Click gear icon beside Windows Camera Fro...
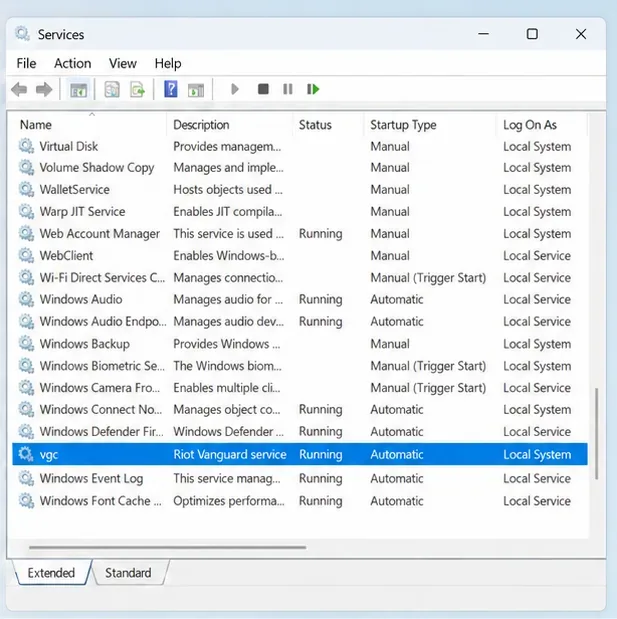Image resolution: width=617 pixels, height=619 pixels. (26, 388)
